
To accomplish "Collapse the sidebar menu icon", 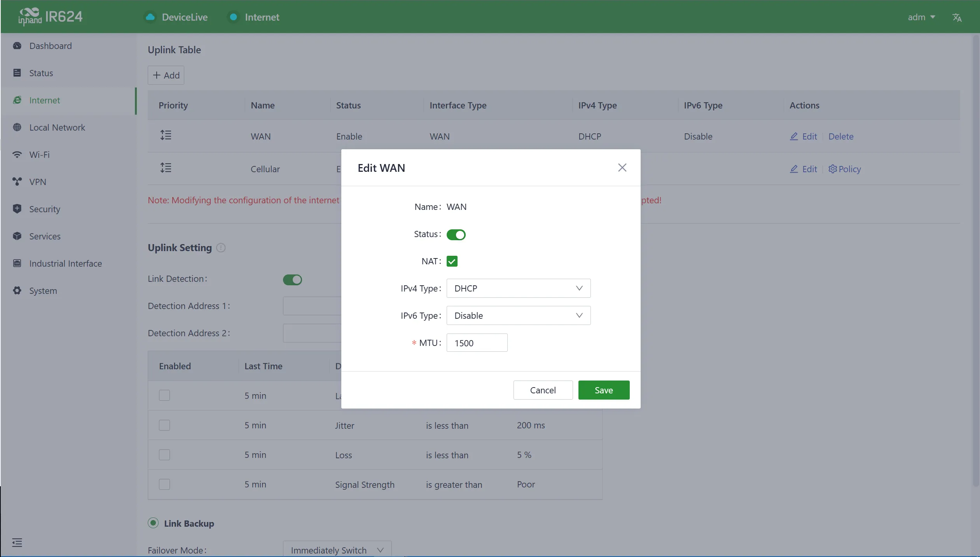I will [x=17, y=543].
